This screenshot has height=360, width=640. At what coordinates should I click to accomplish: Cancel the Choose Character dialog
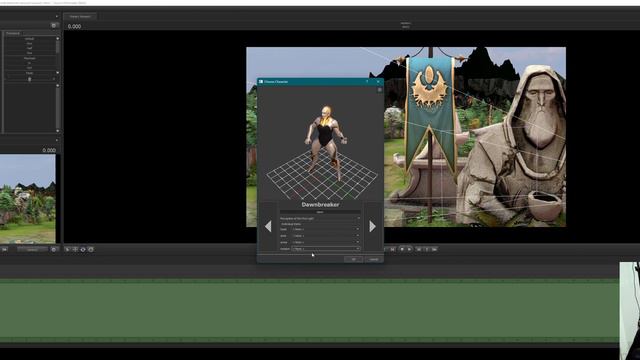(373, 259)
